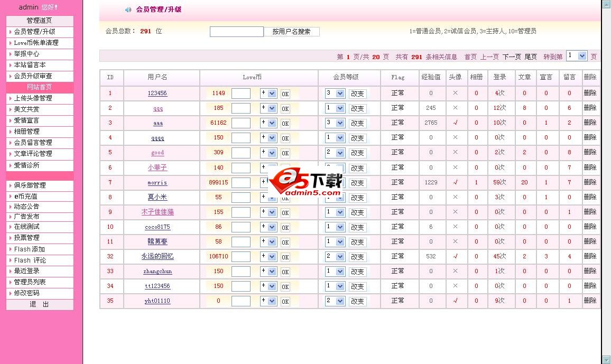Image resolution: width=611 pixels, height=364 pixels.
Task: Open member level dropdown for good
Action: (335, 153)
